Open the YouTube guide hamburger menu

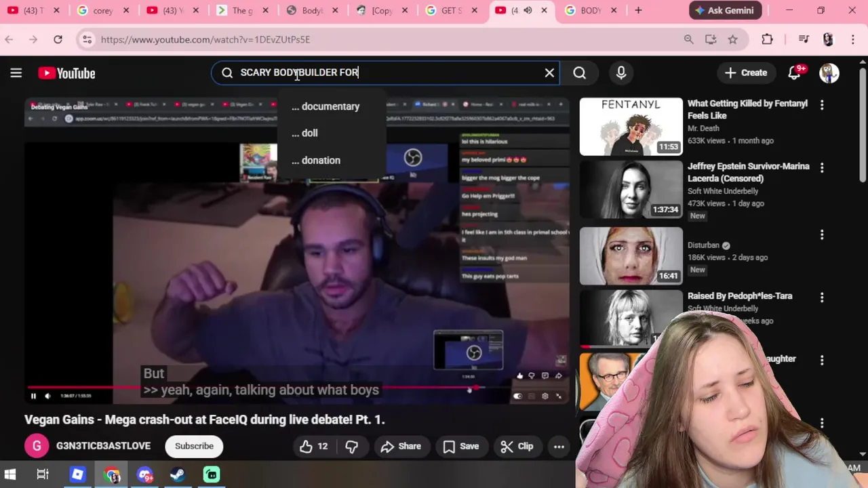[x=16, y=73]
